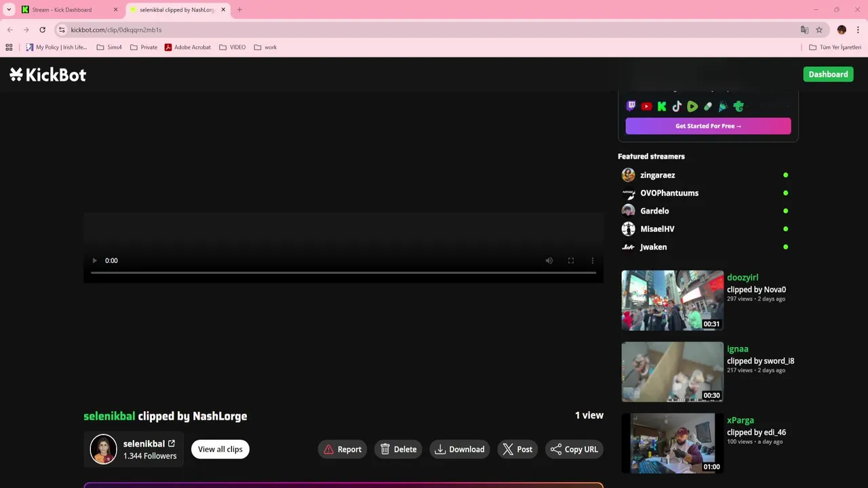This screenshot has width=868, height=488.
Task: Click green selenikbal name in the clip title
Action: pyautogui.click(x=109, y=416)
